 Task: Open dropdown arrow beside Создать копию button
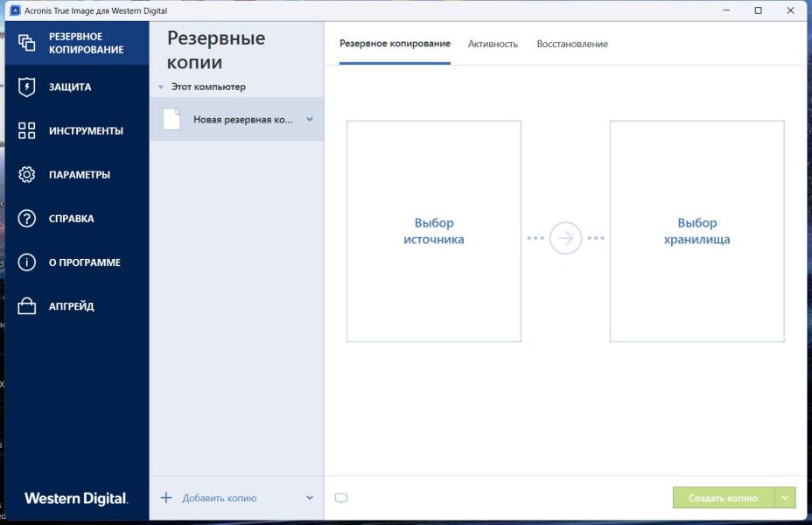click(x=785, y=498)
